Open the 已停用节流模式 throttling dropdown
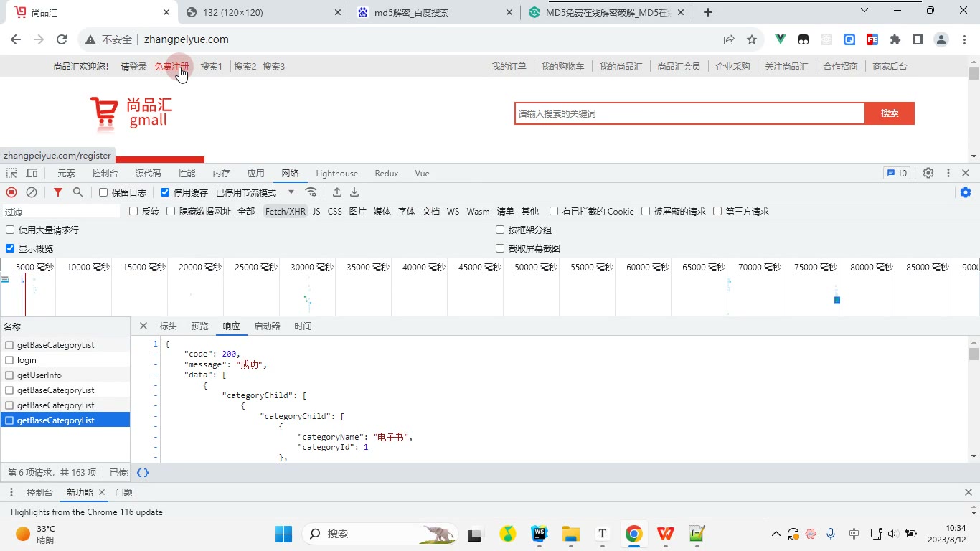This screenshot has width=980, height=551. (x=255, y=192)
